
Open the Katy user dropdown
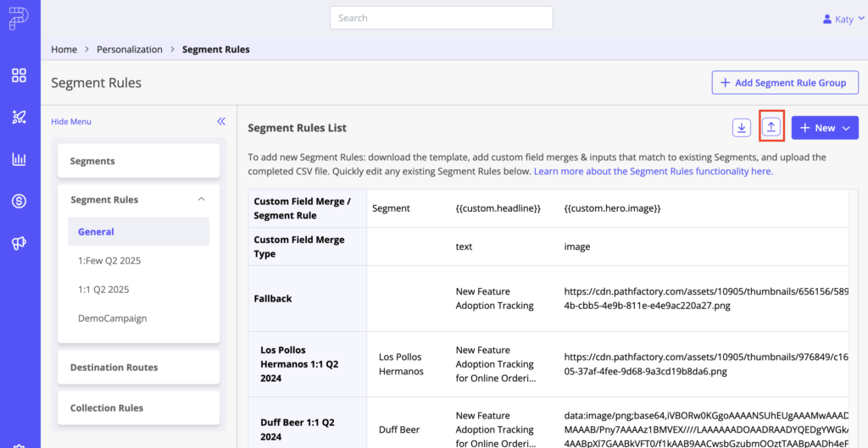[x=843, y=19]
